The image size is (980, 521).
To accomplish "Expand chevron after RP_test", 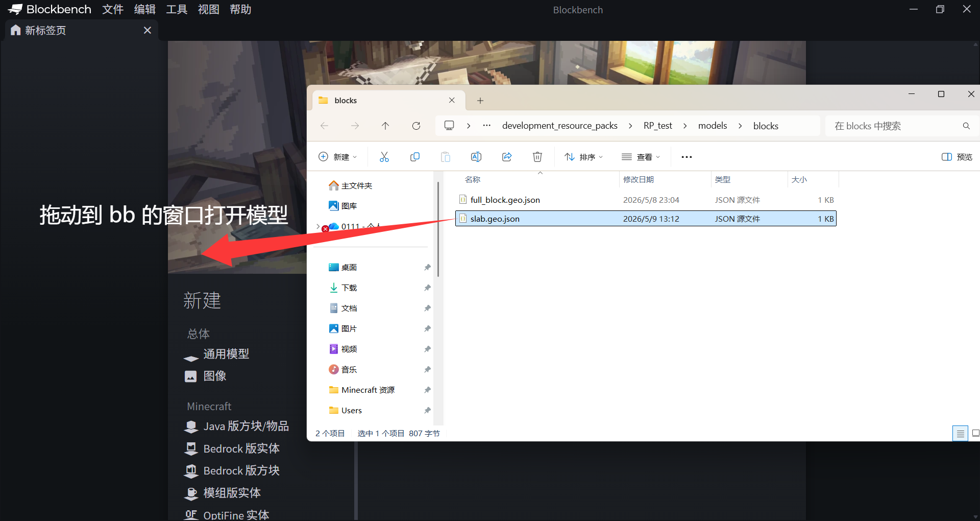I will tap(685, 126).
